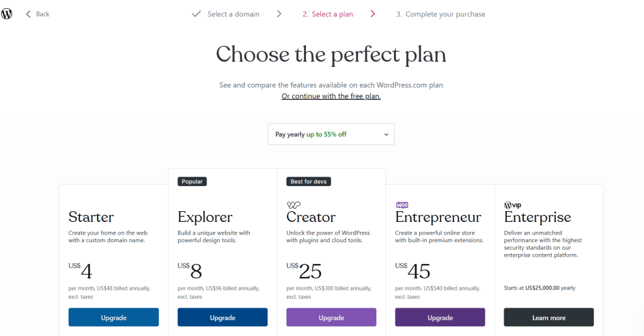Go to Select a domain step
Screen dimensions: 644x336
click(x=233, y=14)
